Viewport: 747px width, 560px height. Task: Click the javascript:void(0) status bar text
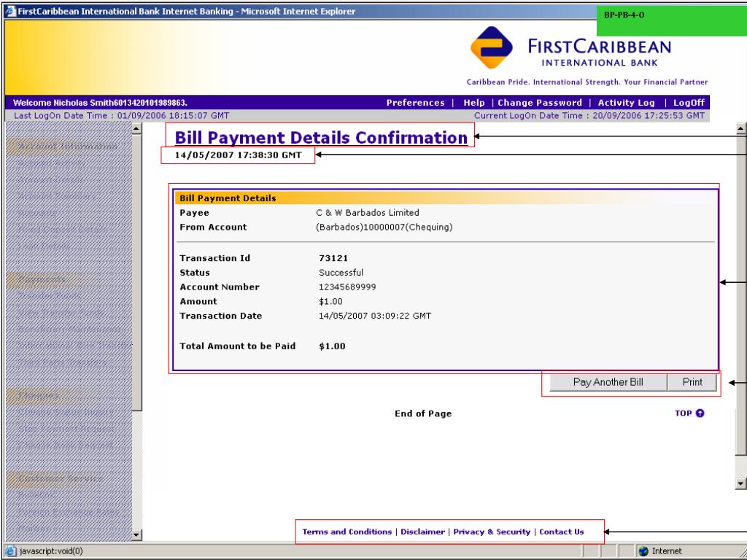[51, 551]
